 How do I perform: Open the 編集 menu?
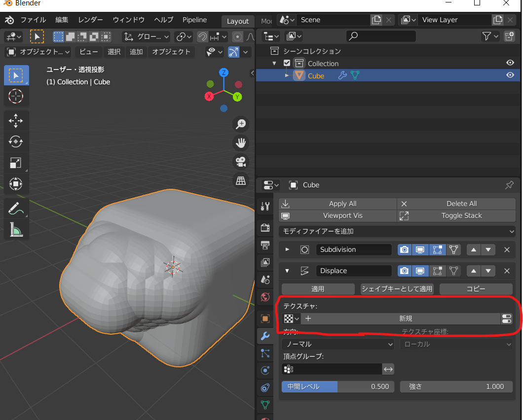62,20
